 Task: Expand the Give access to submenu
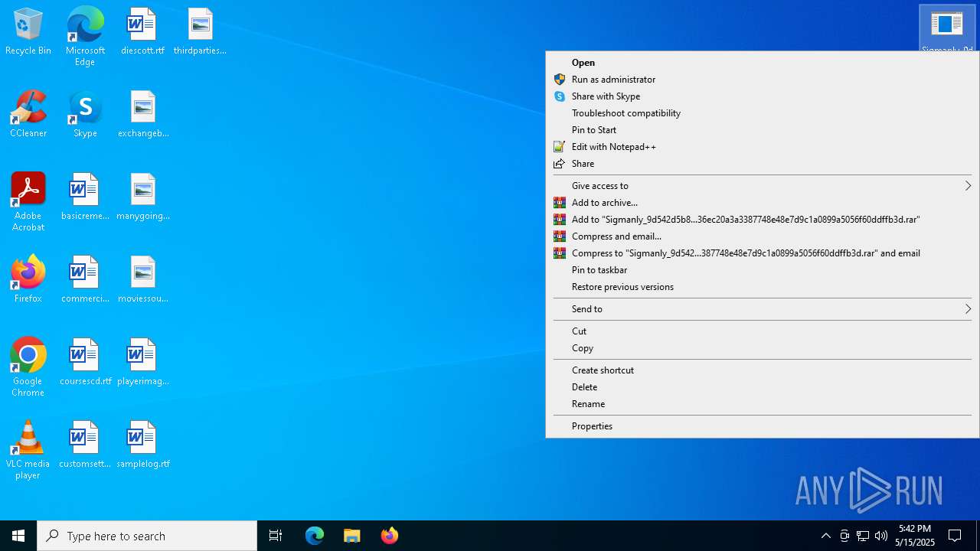click(763, 186)
